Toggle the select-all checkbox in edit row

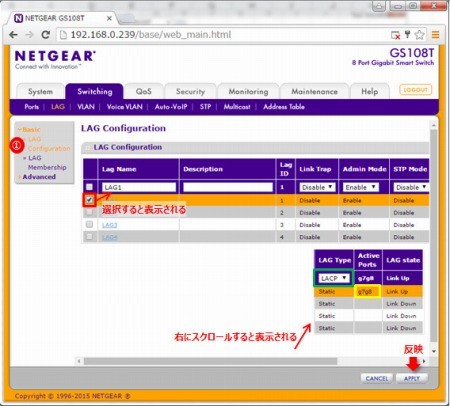pyautogui.click(x=89, y=187)
